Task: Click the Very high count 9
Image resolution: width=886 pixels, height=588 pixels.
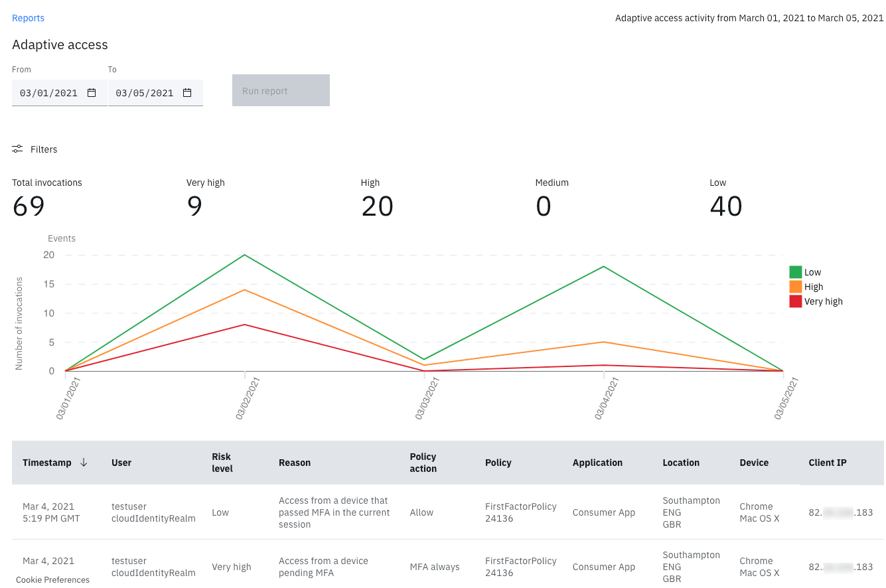Action: [x=194, y=206]
